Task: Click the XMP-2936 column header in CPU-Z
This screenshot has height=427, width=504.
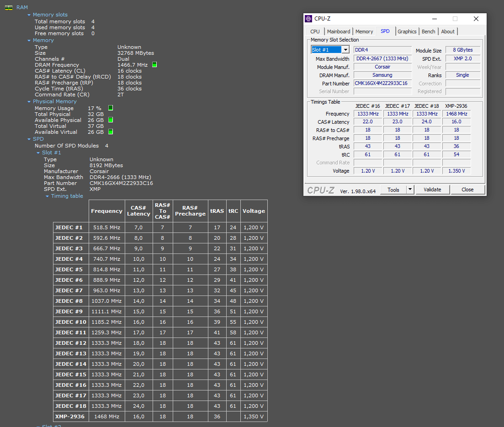Action: point(456,106)
